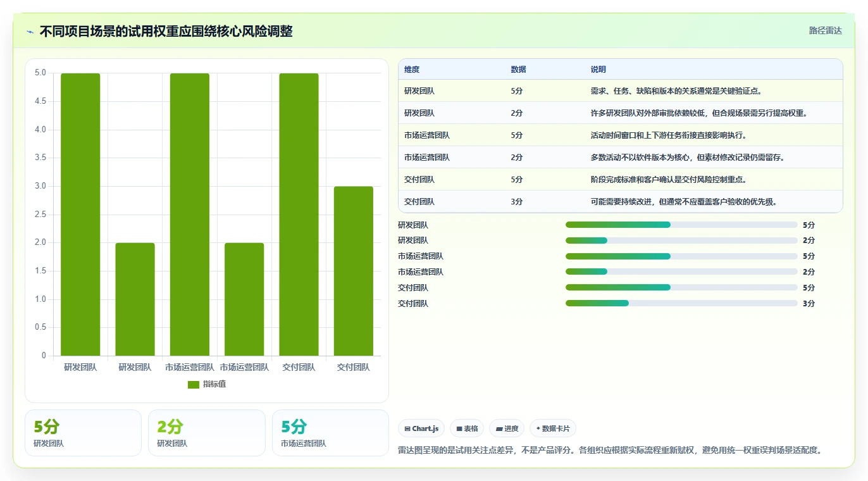Click the 5.0 label on the chart's y-axis
The height and width of the screenshot is (481, 868).
(x=40, y=73)
